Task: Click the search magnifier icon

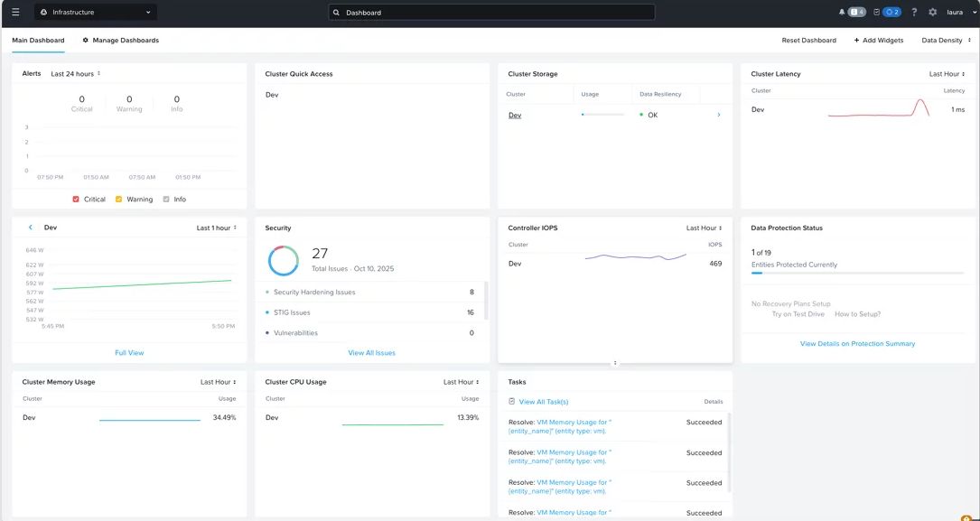Action: point(337,13)
